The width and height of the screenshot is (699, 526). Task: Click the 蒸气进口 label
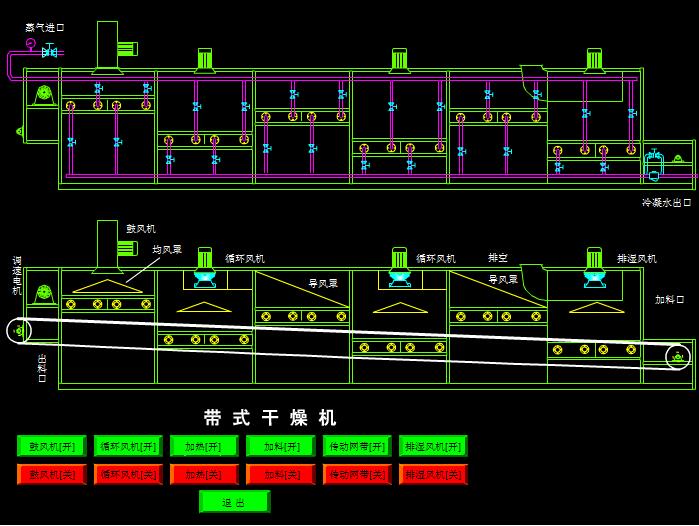[45, 28]
